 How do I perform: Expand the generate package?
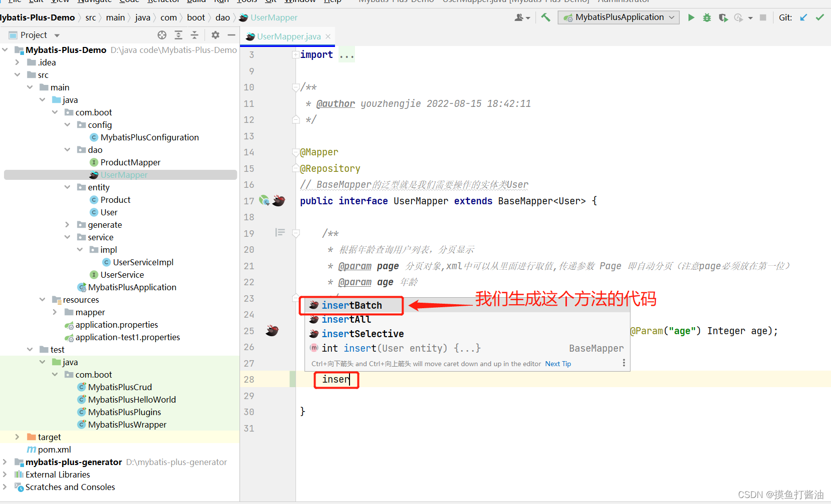[x=67, y=225]
